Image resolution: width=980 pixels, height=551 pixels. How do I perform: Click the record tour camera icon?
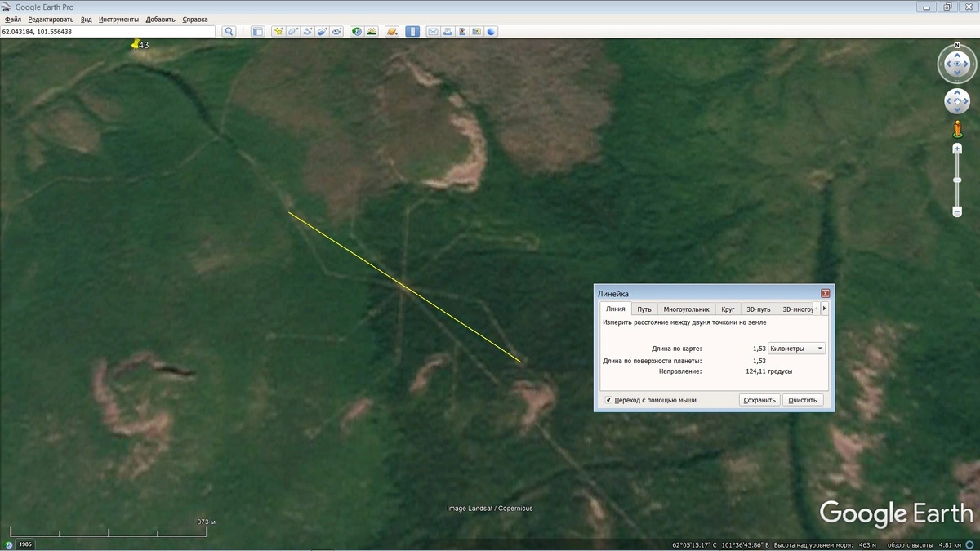(337, 32)
